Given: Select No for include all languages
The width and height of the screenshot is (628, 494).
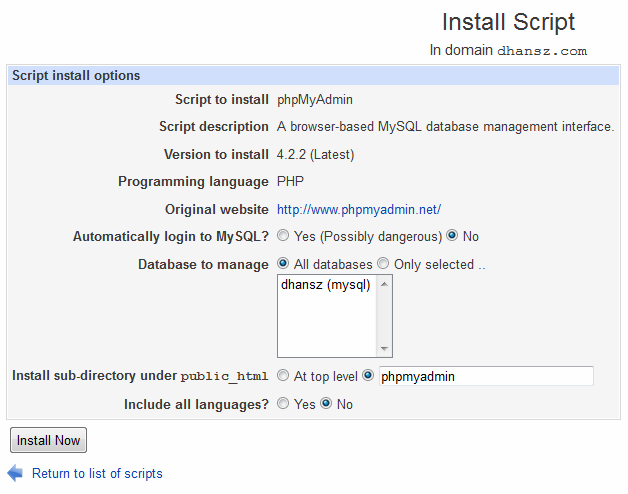Looking at the screenshot, I should (326, 403).
